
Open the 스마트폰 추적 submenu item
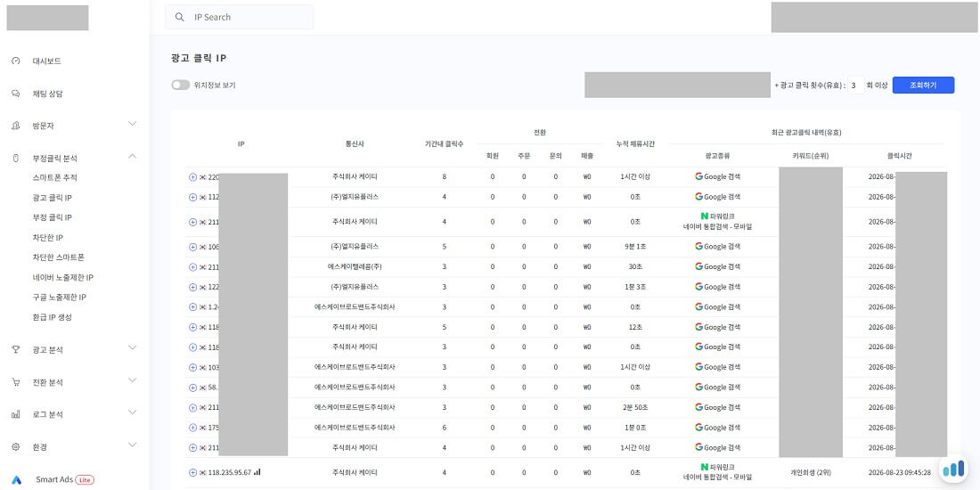[x=55, y=178]
